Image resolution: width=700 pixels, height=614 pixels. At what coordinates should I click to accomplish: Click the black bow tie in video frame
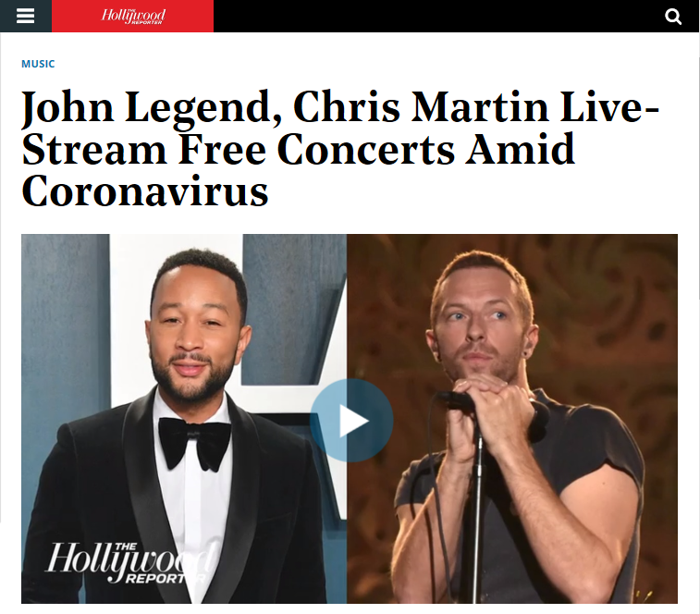[194, 443]
